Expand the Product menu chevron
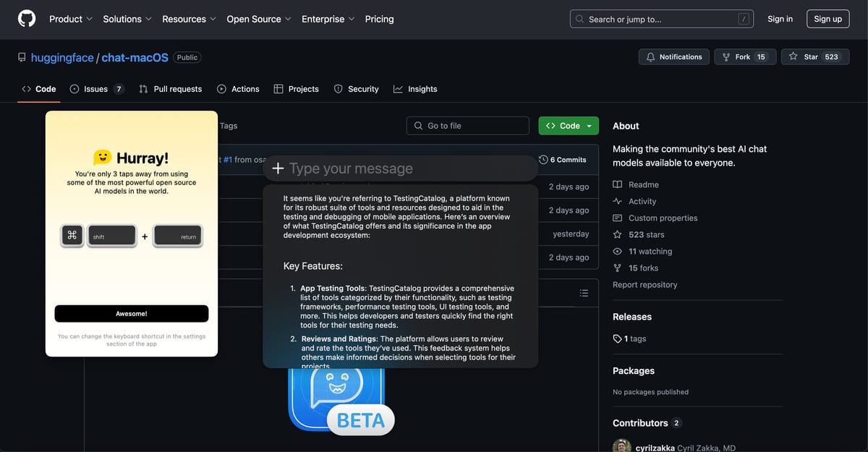The width and height of the screenshot is (868, 452). (88, 19)
